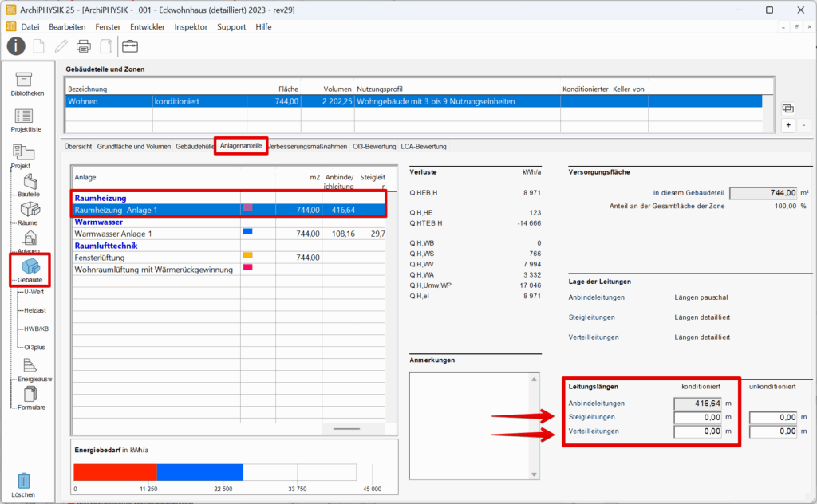817x504 pixels.
Task: Click the Anlage list horizontal scrollbar
Action: pos(346,429)
